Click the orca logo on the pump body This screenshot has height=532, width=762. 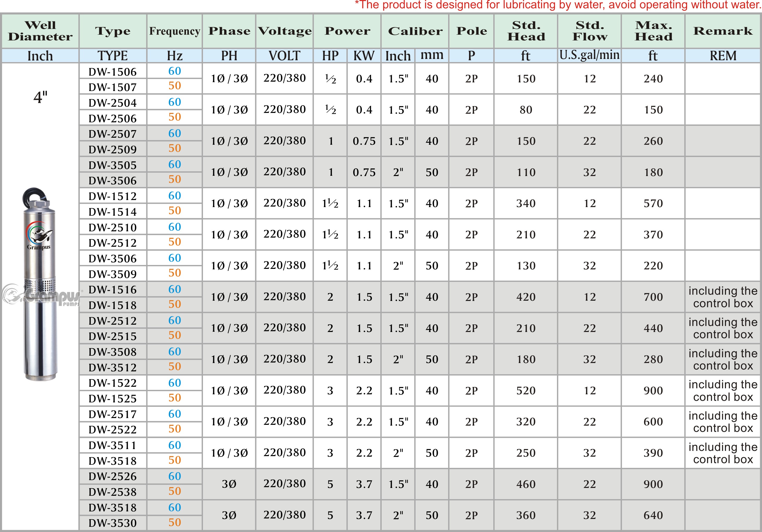pyautogui.click(x=39, y=234)
